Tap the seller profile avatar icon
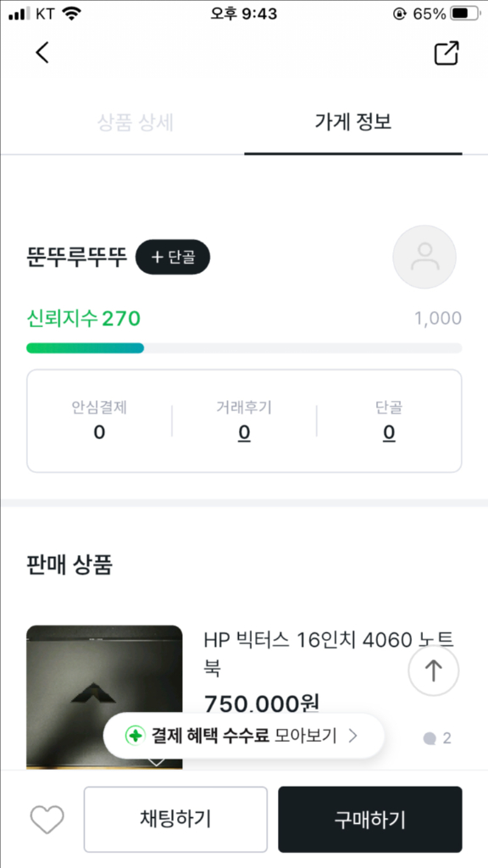 [424, 257]
